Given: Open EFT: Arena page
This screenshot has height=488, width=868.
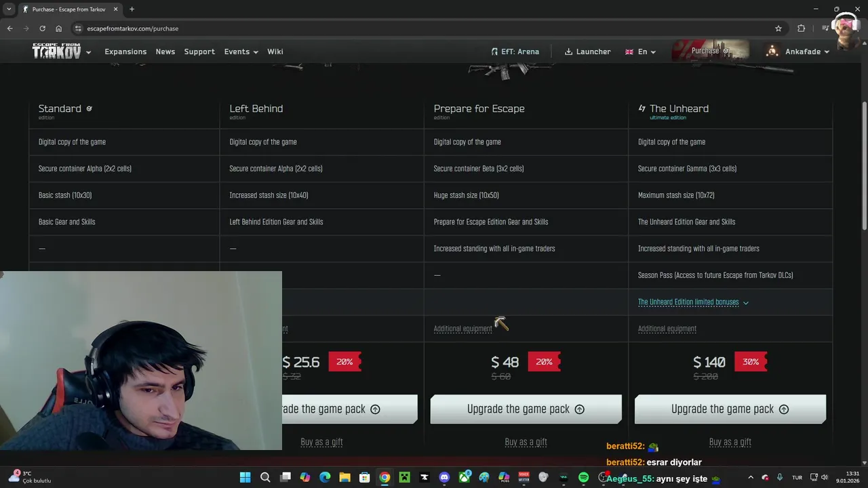Looking at the screenshot, I should [515, 52].
